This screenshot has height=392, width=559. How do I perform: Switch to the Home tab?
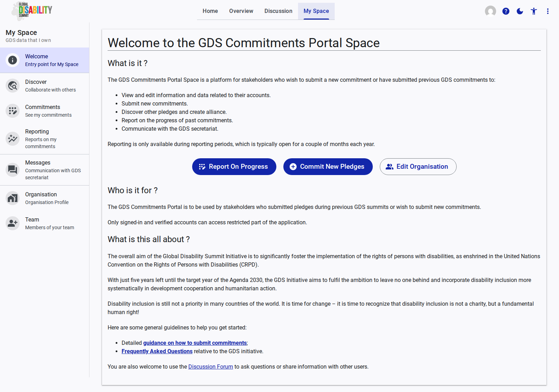point(210,11)
